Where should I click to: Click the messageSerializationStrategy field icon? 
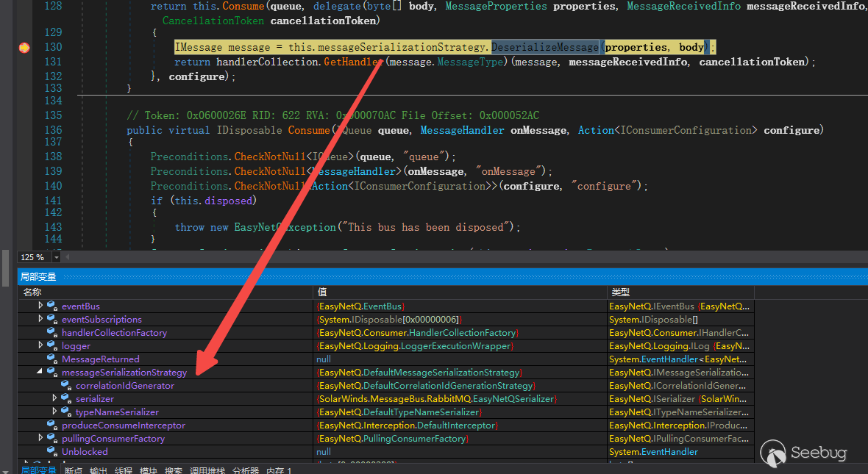click(x=52, y=373)
